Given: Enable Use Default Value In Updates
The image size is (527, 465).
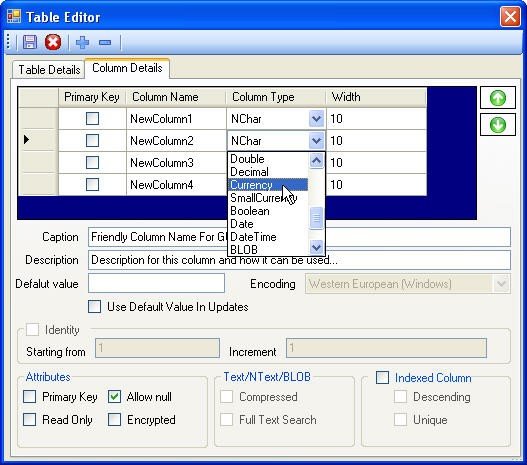Looking at the screenshot, I should [x=94, y=307].
